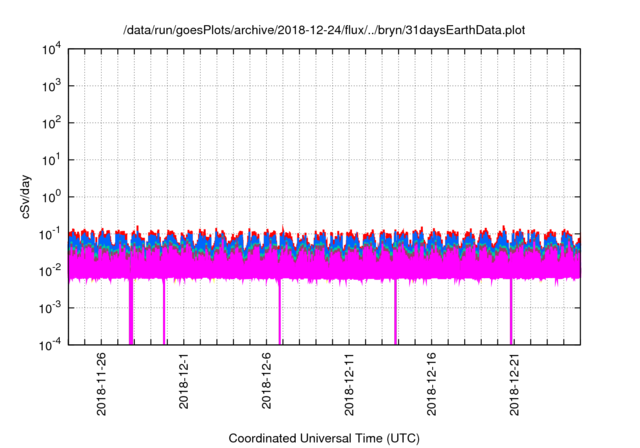Viewport: 640px width, 448px height.
Task: Click the cSv/day y-axis label
Action: pyautogui.click(x=26, y=197)
